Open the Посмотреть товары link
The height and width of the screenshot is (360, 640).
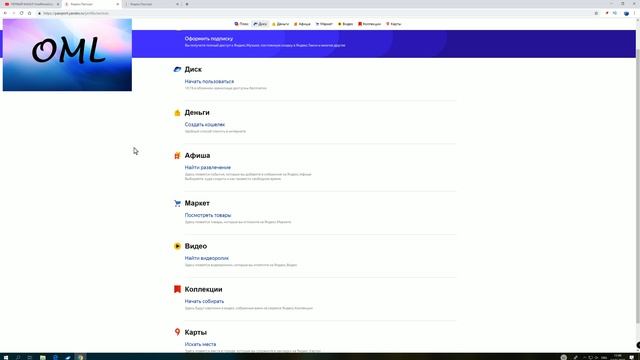tap(208, 215)
